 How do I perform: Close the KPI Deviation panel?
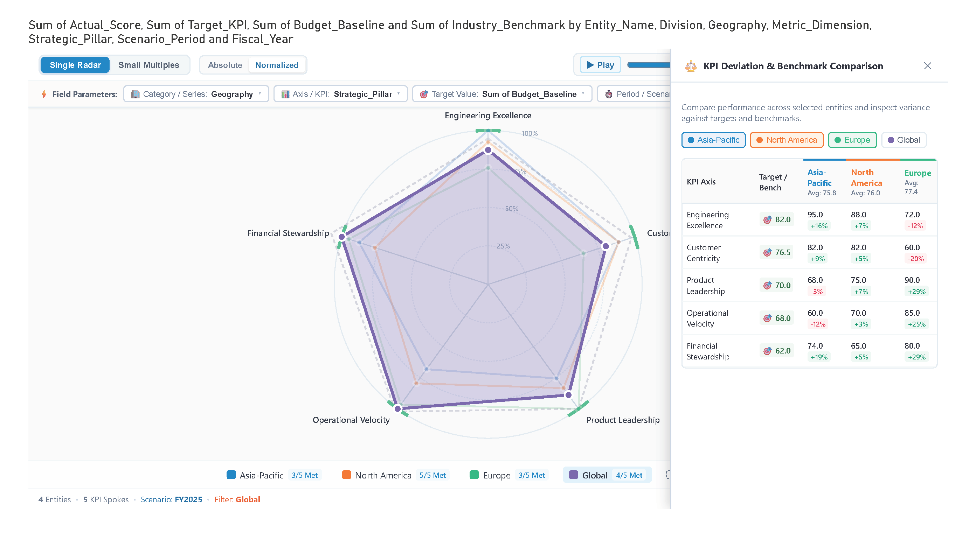(927, 66)
